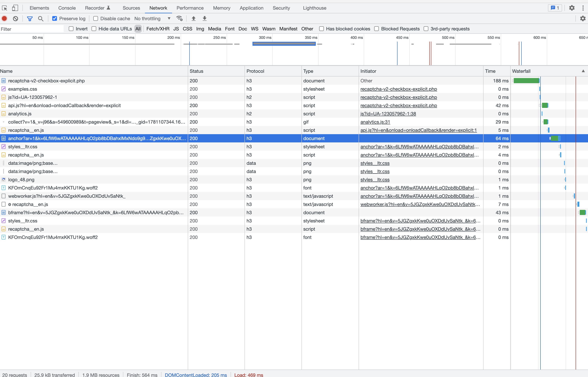This screenshot has width=588, height=377.
Task: Toggle the device emulation toolbar
Action: pos(15,8)
